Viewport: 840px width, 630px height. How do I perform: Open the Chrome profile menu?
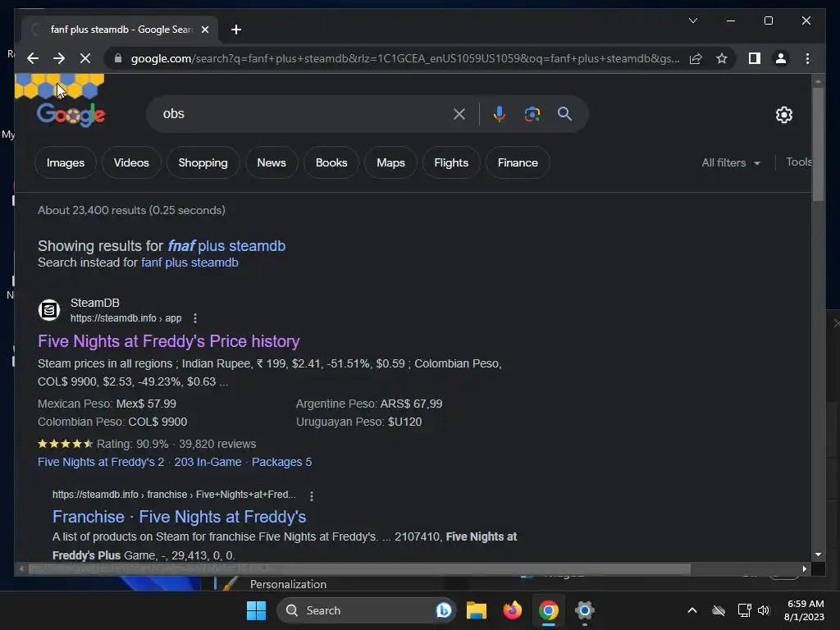pos(781,58)
